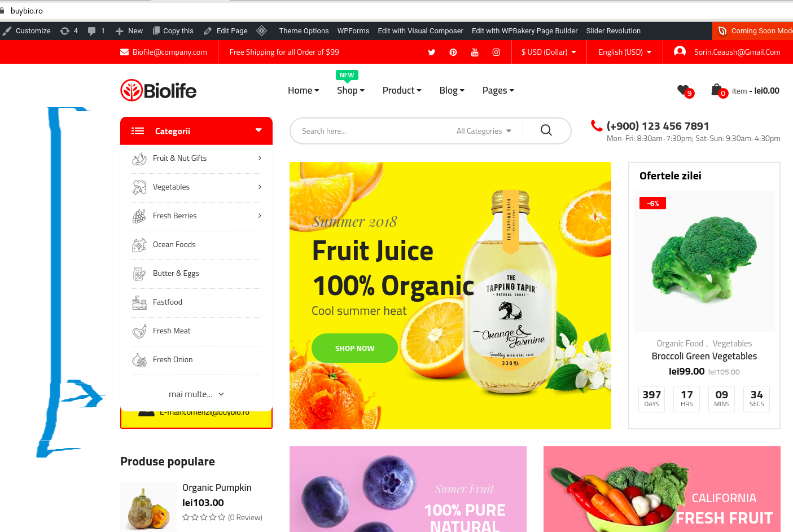Collapse the Categorii menu header
793x532 pixels.
click(x=196, y=131)
